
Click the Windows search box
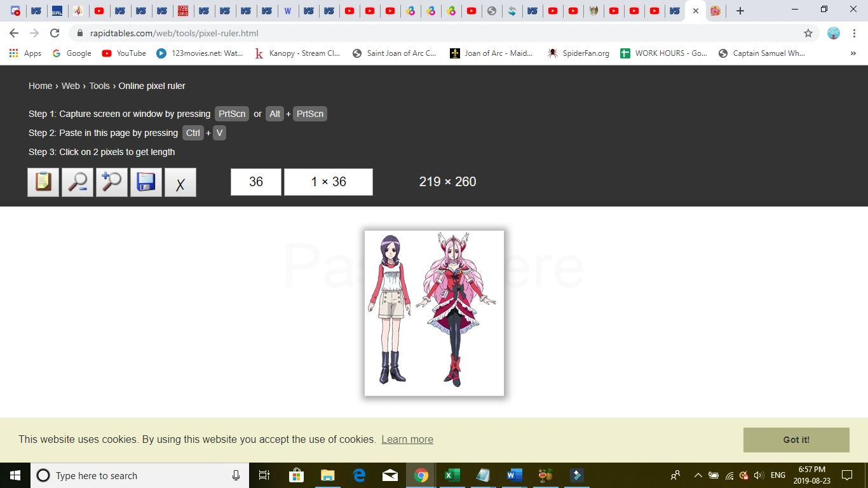pyautogui.click(x=140, y=475)
